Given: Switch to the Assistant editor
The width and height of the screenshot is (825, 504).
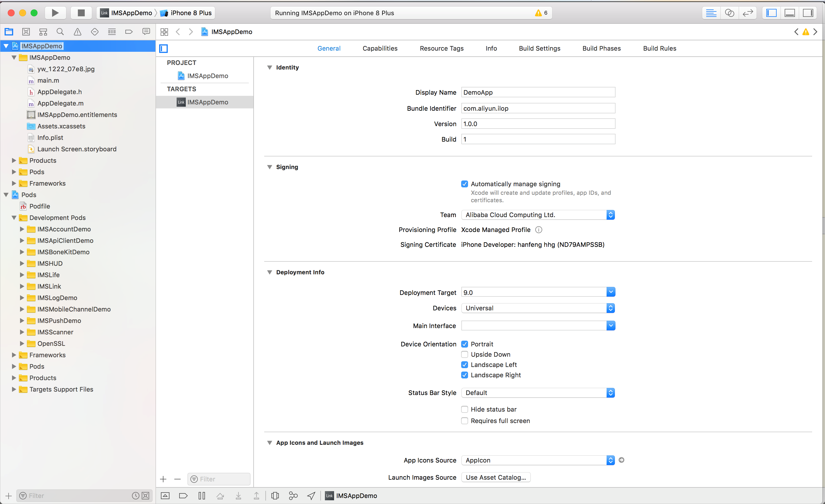Looking at the screenshot, I should (729, 13).
